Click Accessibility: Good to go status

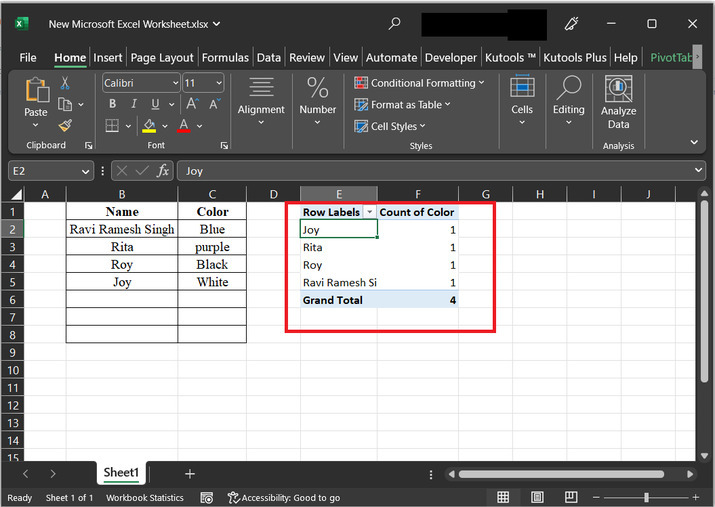[284, 498]
